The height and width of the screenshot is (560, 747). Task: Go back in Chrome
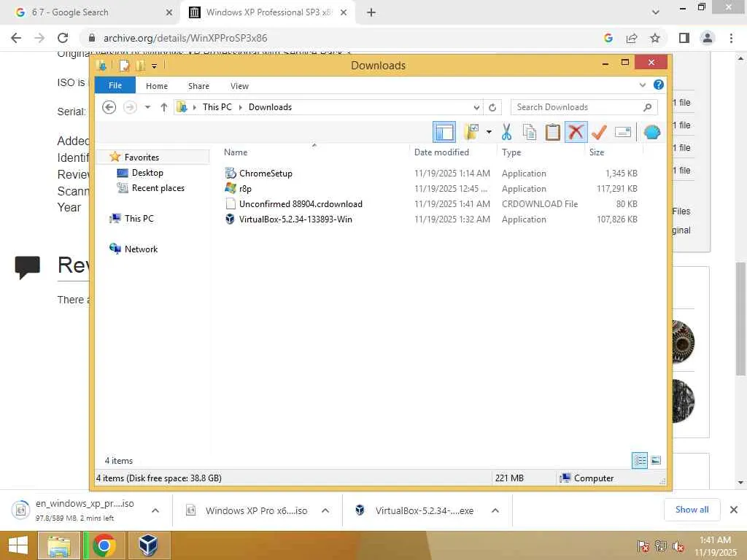(16, 38)
